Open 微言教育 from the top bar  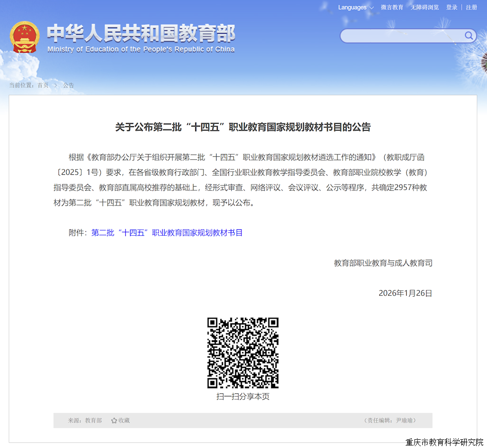392,7
